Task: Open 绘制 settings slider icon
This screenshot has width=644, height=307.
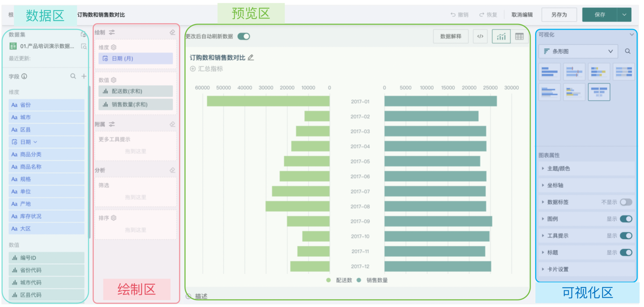Action: 112,32
